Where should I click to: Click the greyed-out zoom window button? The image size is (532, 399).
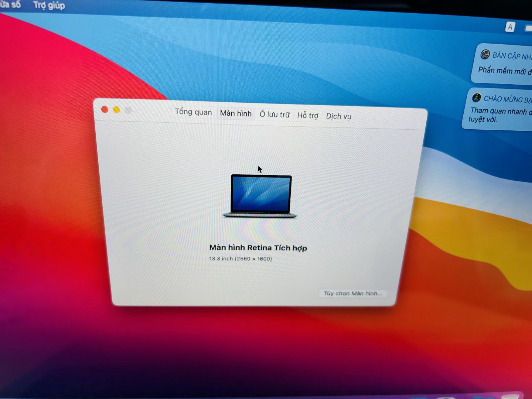[x=128, y=110]
